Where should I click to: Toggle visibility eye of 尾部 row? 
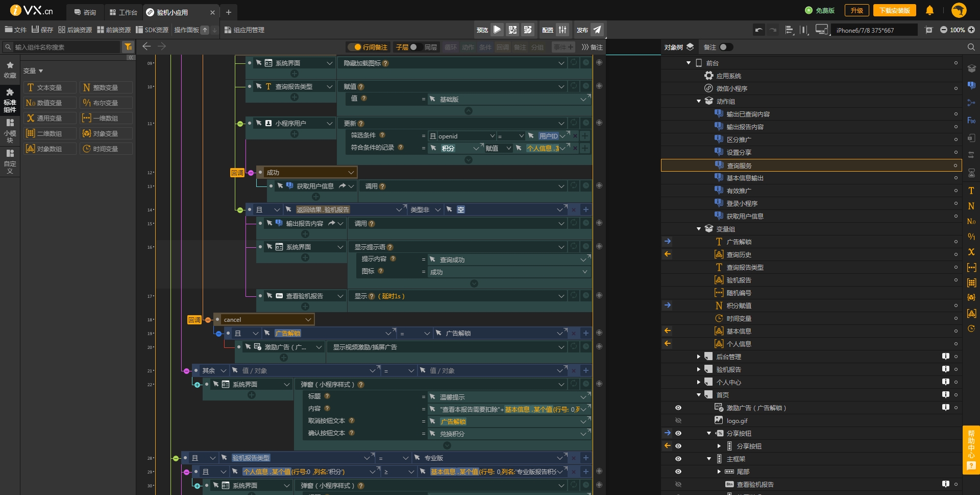678,472
